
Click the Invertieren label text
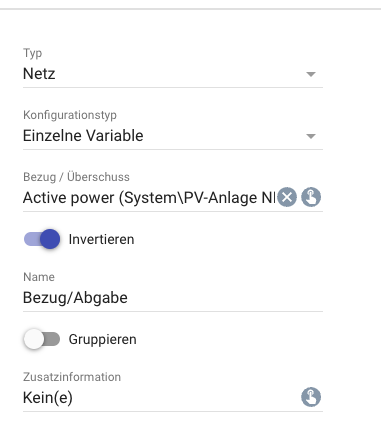[x=101, y=239]
